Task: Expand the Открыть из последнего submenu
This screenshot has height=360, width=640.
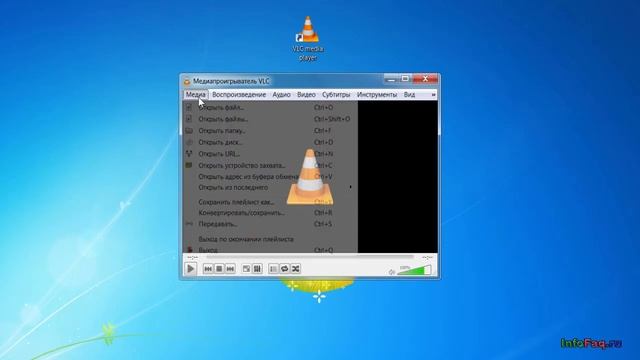Action: [270, 187]
